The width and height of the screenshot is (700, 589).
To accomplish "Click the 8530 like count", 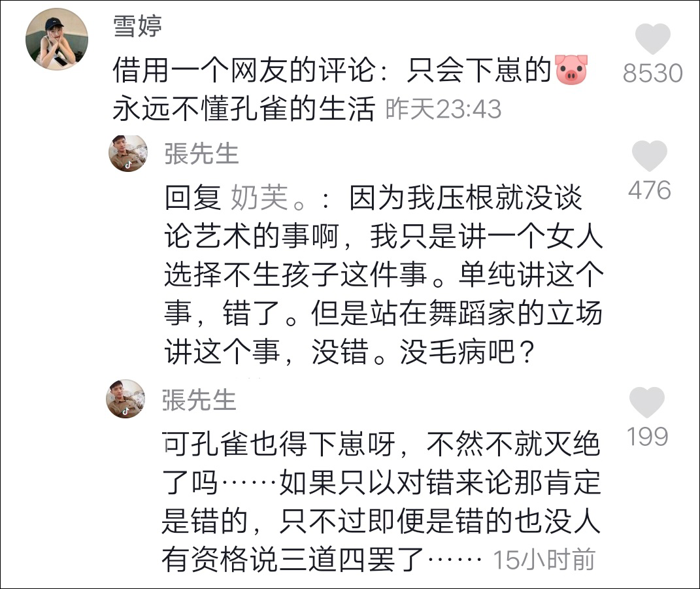I will 652,74.
